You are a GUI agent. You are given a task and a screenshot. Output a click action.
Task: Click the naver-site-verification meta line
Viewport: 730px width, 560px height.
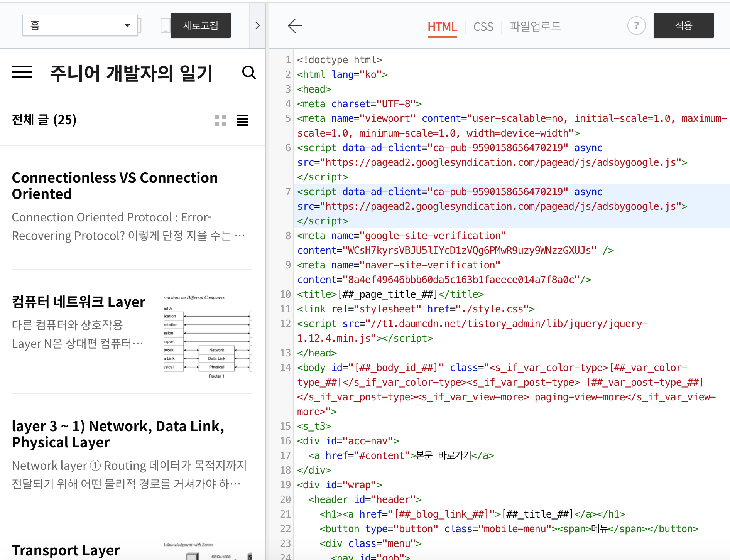point(444,272)
